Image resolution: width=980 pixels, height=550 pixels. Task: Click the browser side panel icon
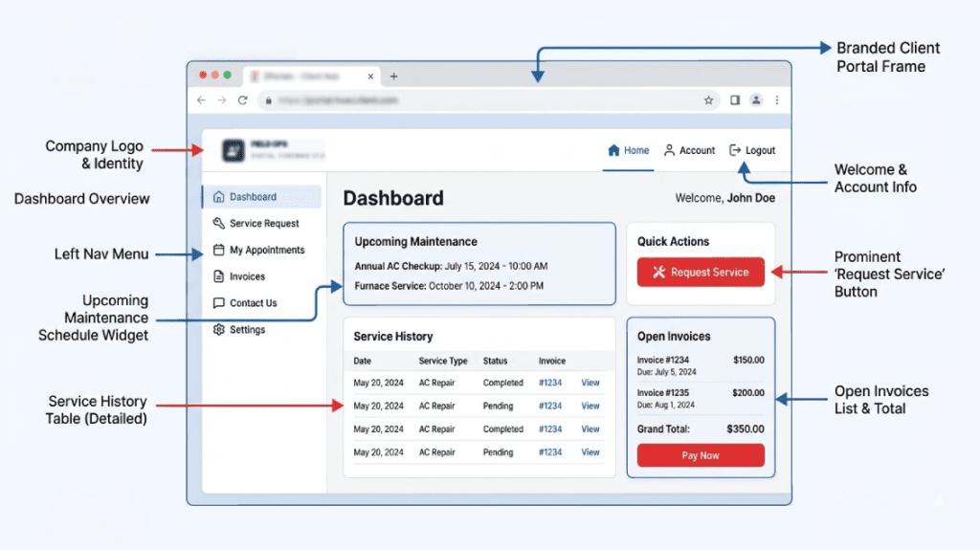(735, 100)
